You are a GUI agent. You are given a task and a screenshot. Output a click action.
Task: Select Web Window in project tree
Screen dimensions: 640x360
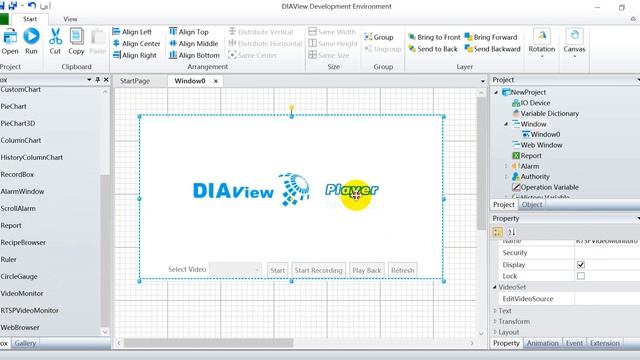click(541, 145)
